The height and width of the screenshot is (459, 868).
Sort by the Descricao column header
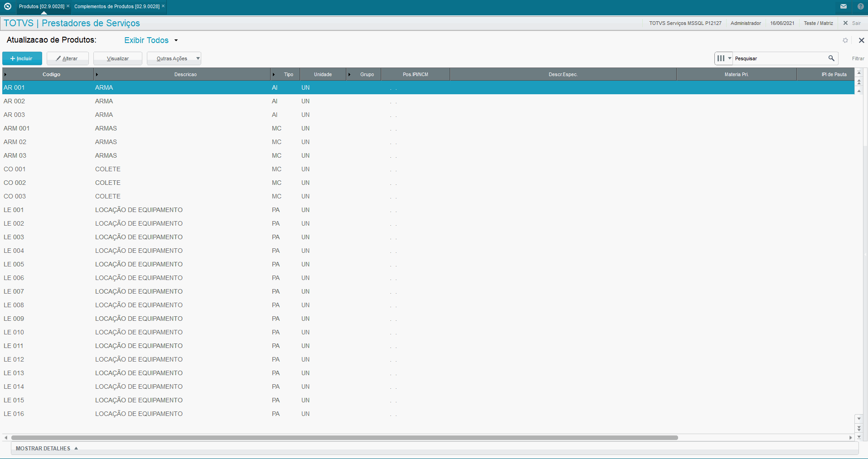[182, 74]
